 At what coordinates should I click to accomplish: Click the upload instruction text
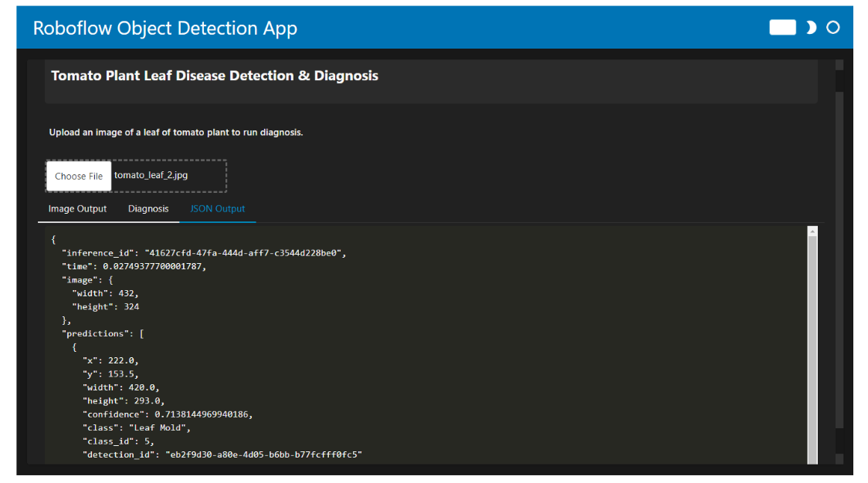176,133
